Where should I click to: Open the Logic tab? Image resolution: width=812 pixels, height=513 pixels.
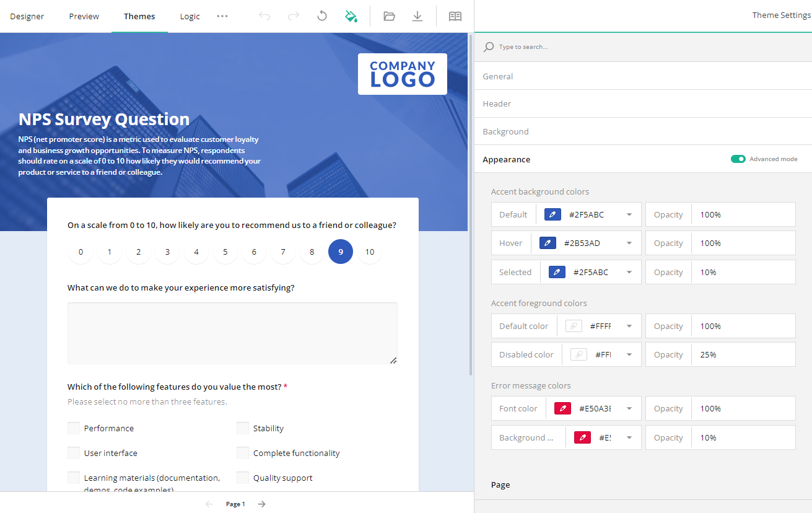pos(190,16)
